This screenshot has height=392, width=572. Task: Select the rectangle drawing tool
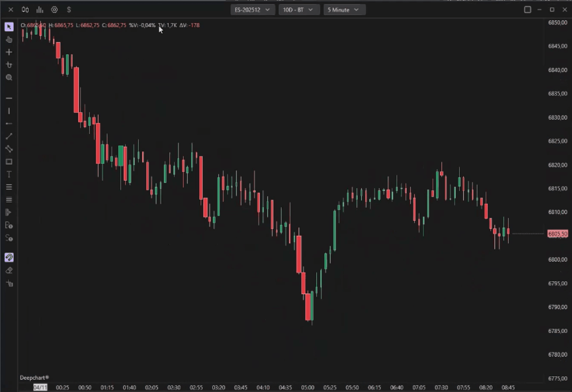pyautogui.click(x=9, y=162)
